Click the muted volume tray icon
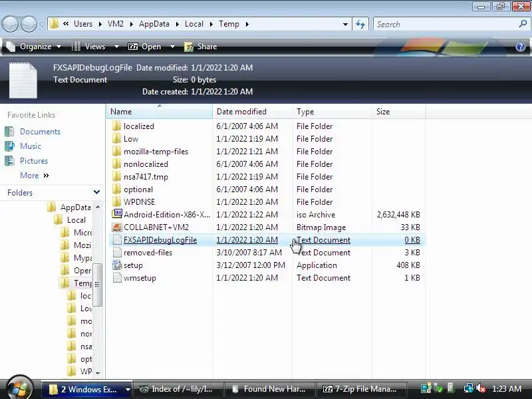Viewport: 532px width, 399px height. [480, 388]
